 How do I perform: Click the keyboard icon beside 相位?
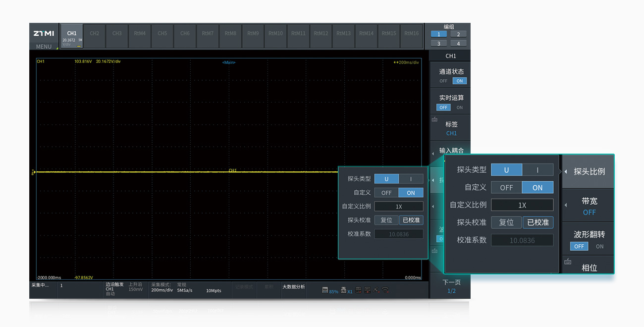[x=567, y=261]
